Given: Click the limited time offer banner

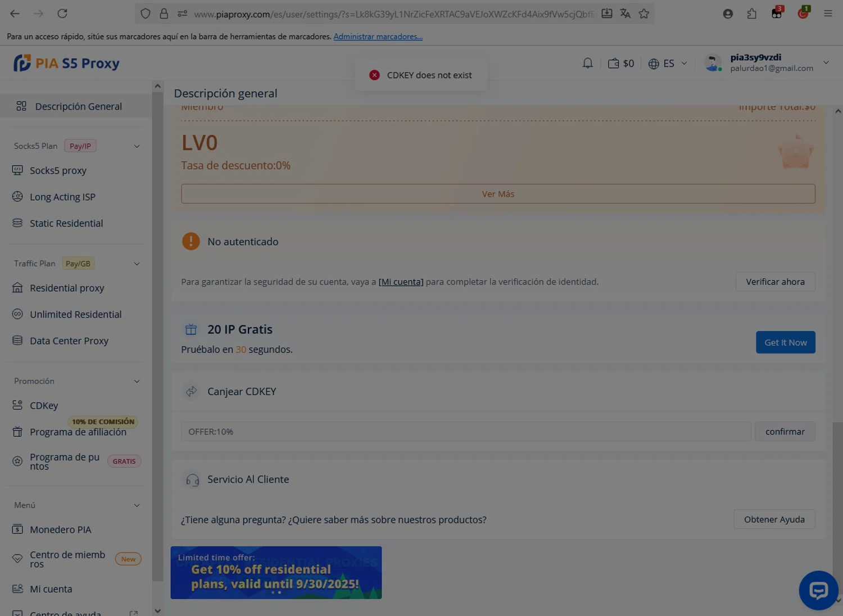Looking at the screenshot, I should 276,573.
